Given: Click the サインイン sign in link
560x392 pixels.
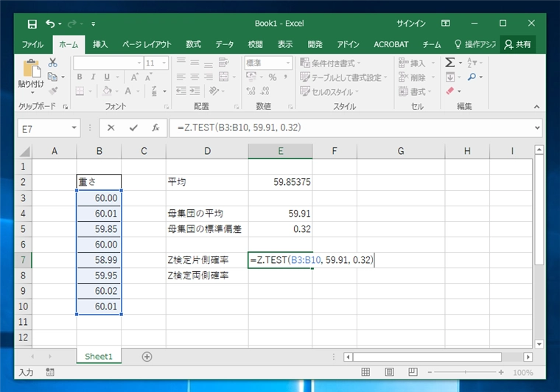Looking at the screenshot, I should pos(410,24).
